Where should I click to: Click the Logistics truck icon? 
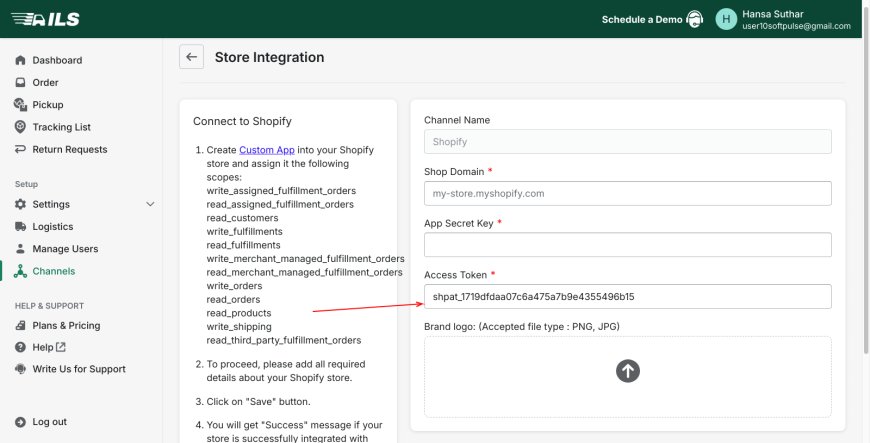[21, 226]
